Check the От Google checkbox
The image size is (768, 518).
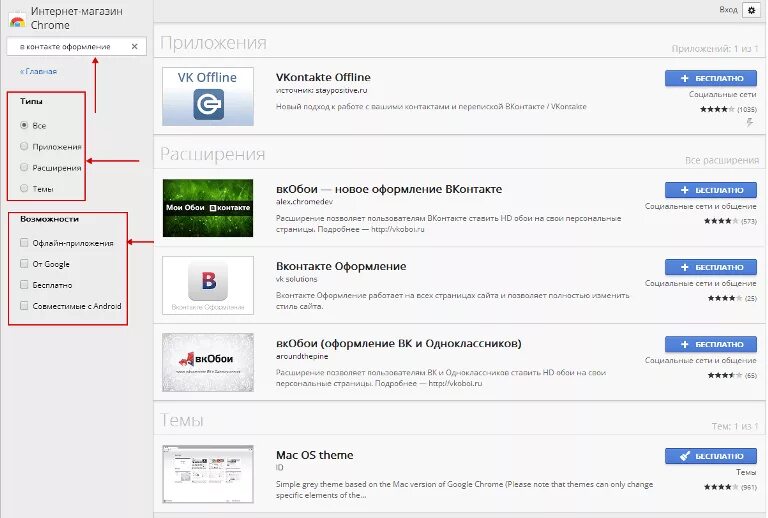click(24, 264)
